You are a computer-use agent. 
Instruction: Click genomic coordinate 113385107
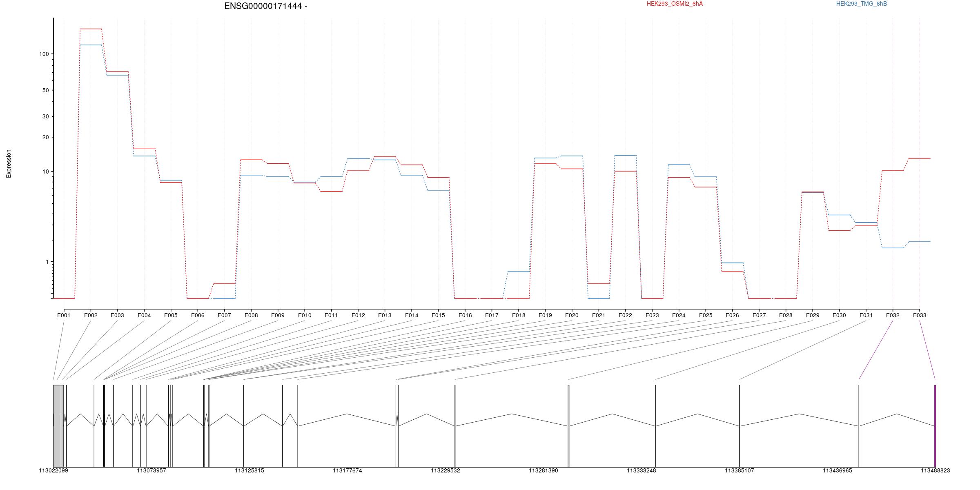[739, 470]
